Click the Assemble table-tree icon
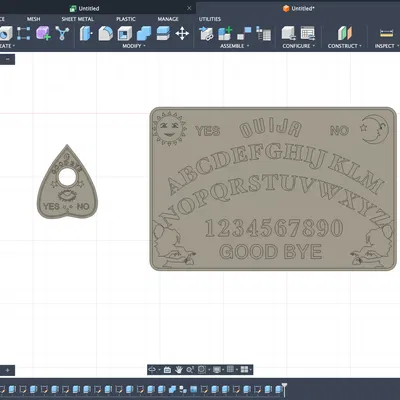Image resolution: width=400 pixels, height=400 pixels. click(x=263, y=34)
